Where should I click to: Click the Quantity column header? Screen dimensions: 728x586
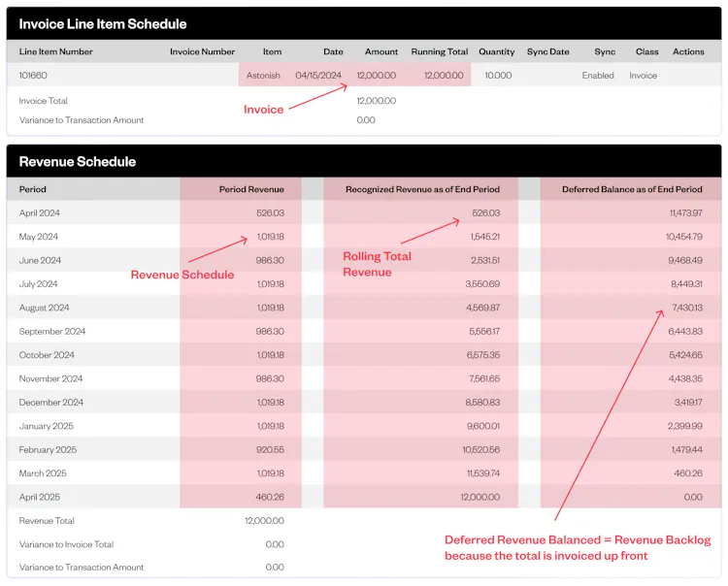point(496,52)
